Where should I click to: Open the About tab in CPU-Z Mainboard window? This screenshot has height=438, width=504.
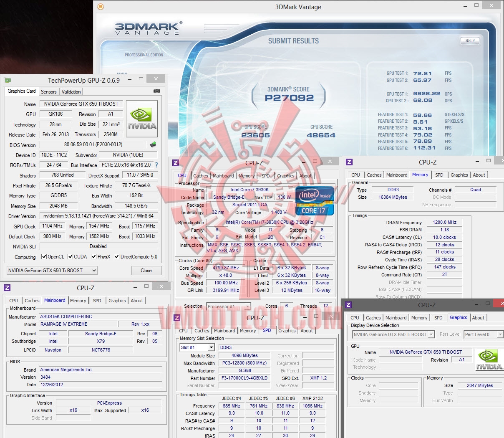[x=137, y=301]
